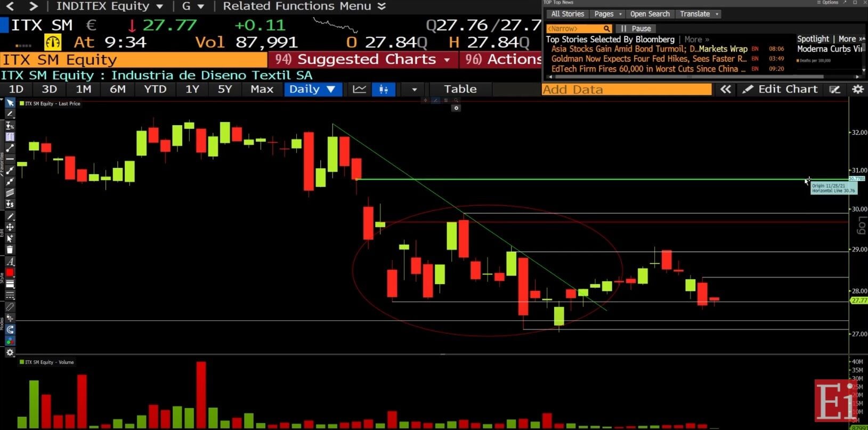
Task: Click the ITX SM Equity security field
Action: pos(134,59)
